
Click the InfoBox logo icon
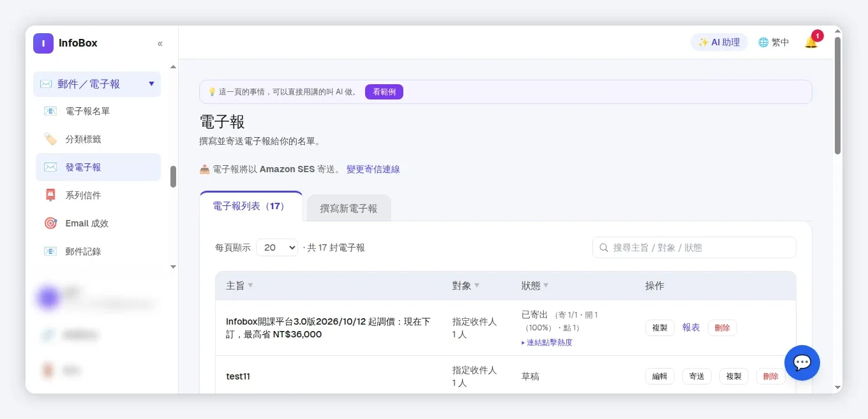point(43,43)
